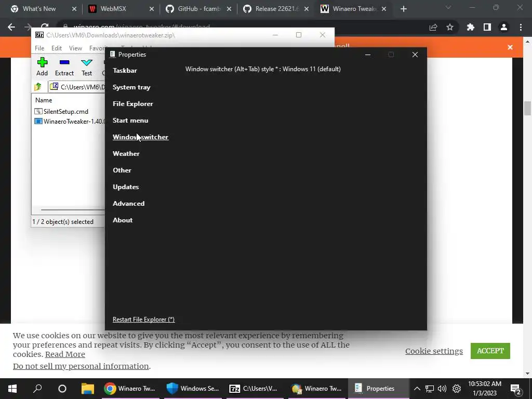
Task: Click the Chrome back arrow
Action: tap(11, 27)
